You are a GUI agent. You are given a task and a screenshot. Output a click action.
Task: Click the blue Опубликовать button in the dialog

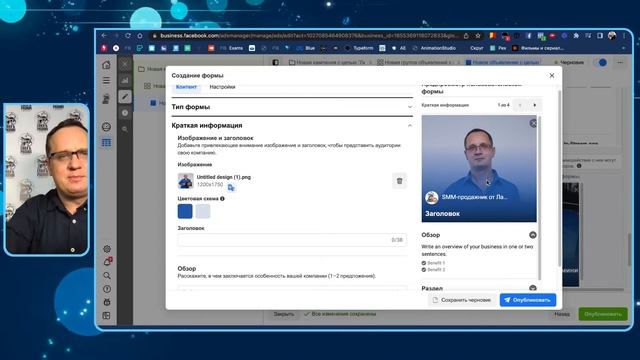pos(528,300)
